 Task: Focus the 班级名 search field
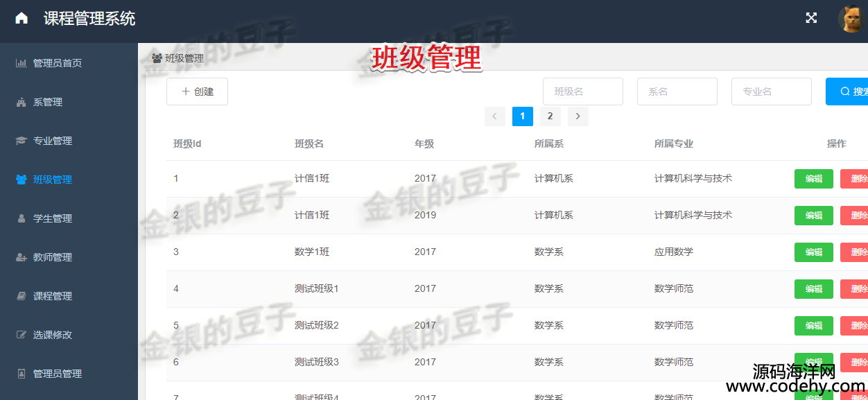[583, 92]
